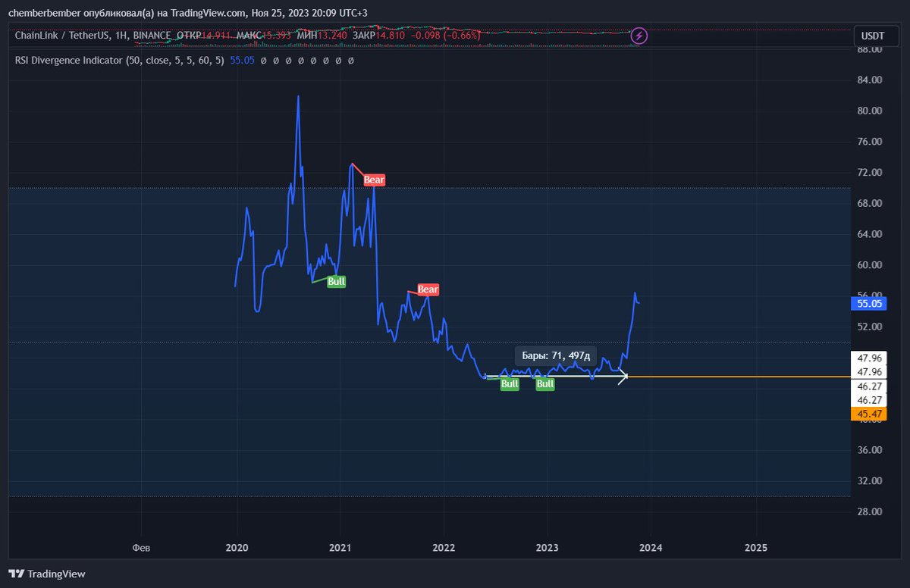Click the purple lightning bolt icon

639,36
